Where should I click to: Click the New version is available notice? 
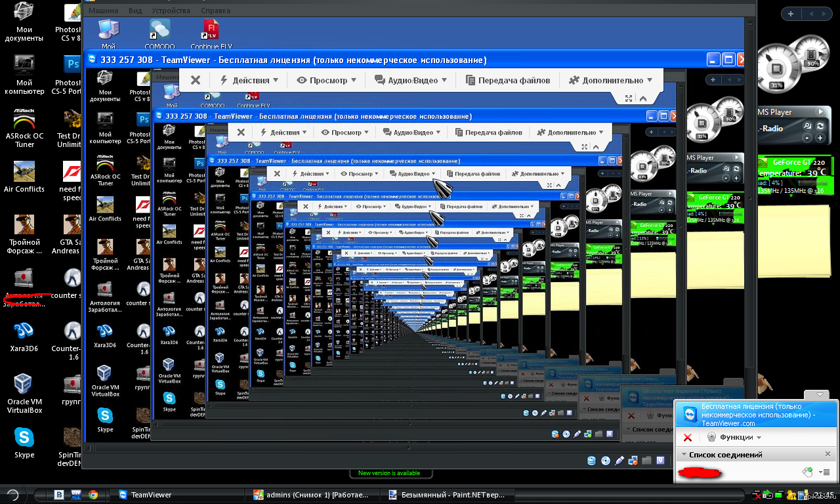point(389,473)
